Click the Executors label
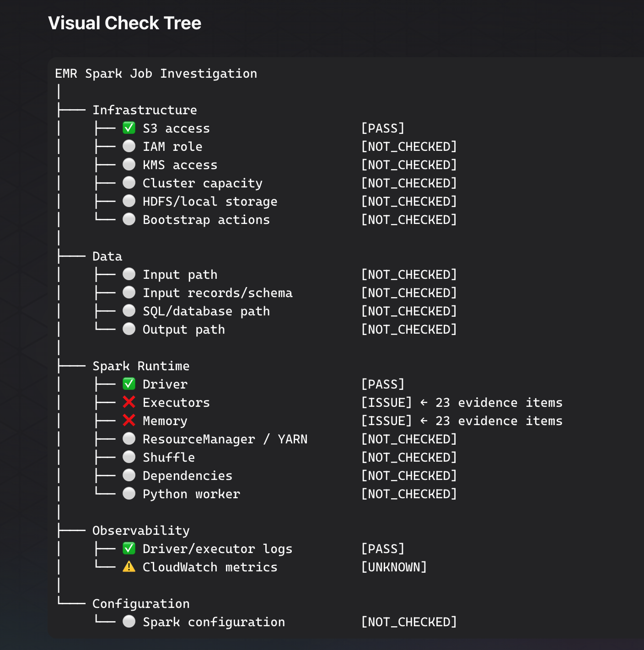Image resolution: width=644 pixels, height=650 pixels. [176, 403]
